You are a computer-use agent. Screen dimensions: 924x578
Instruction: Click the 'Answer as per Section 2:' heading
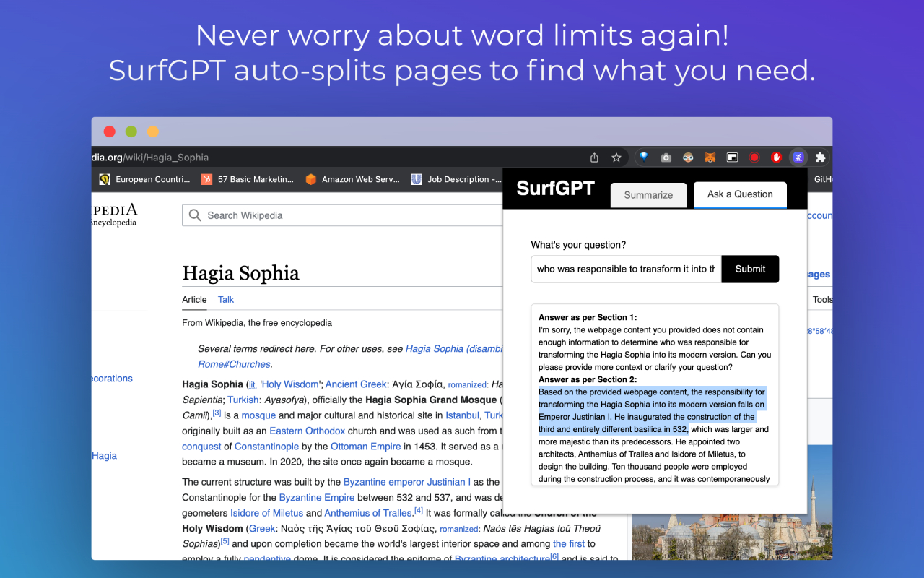588,379
